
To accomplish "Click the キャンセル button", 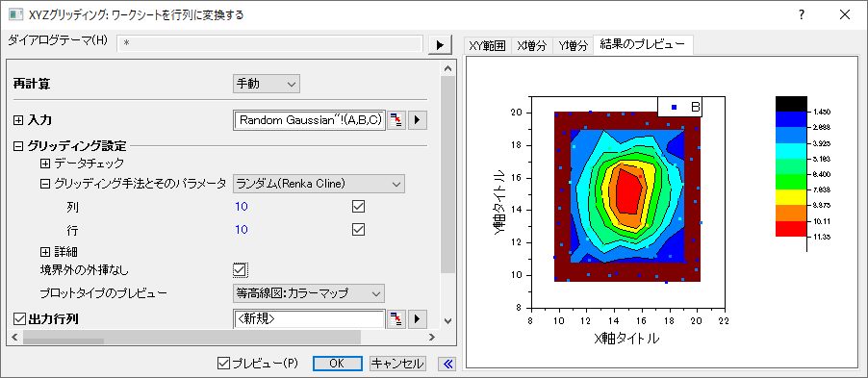I will tap(397, 363).
